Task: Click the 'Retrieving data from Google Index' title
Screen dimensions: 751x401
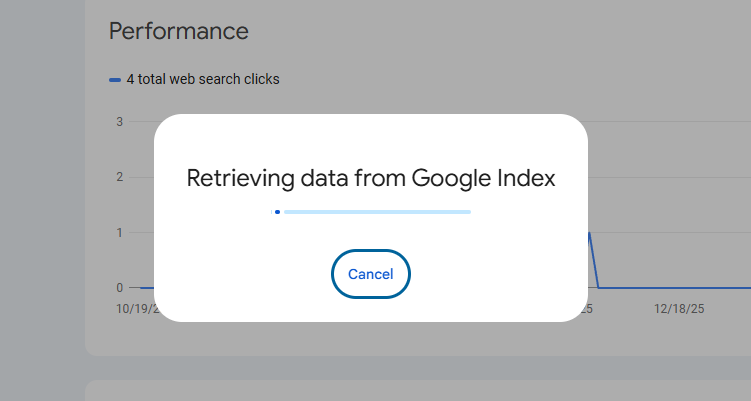Action: pyautogui.click(x=370, y=178)
